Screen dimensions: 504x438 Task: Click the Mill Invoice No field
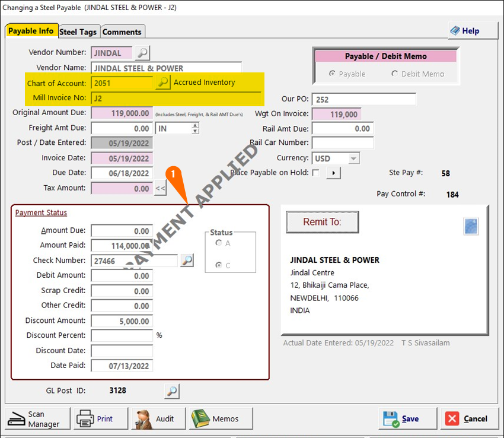pyautogui.click(x=176, y=98)
